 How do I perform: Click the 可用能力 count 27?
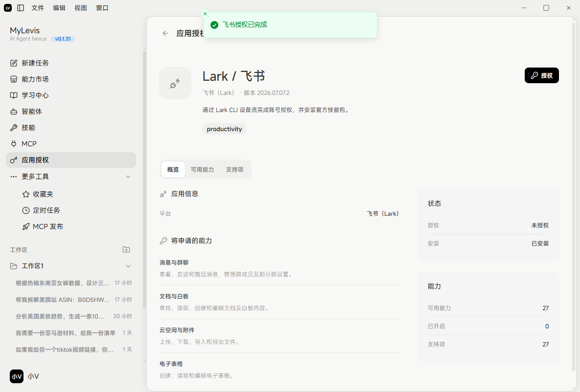point(546,308)
